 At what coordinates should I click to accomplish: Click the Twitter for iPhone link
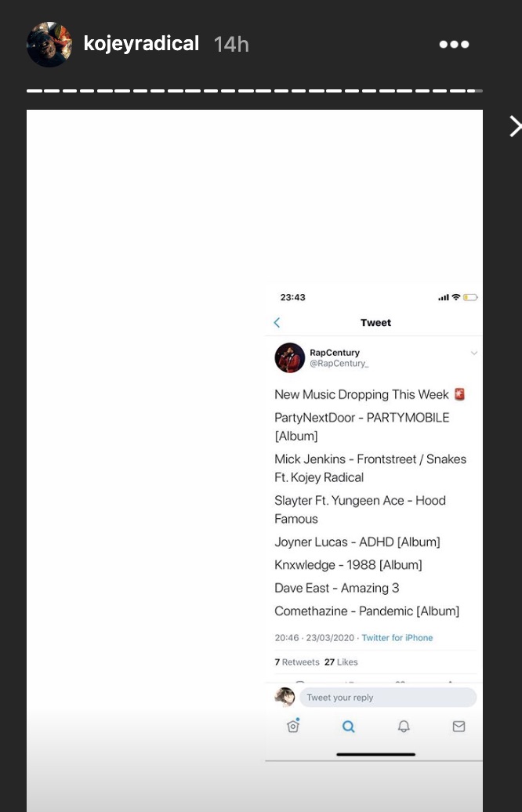pyautogui.click(x=397, y=637)
